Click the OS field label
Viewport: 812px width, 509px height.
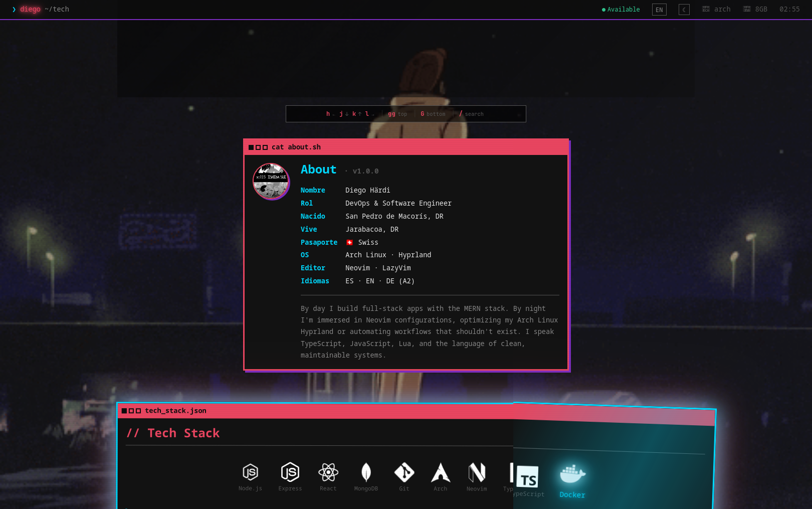305,255
